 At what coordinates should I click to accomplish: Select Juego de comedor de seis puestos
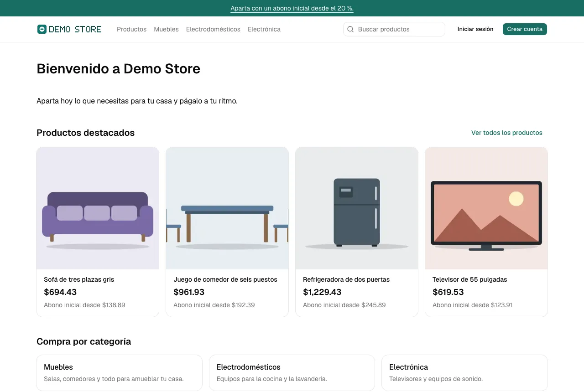click(x=225, y=279)
